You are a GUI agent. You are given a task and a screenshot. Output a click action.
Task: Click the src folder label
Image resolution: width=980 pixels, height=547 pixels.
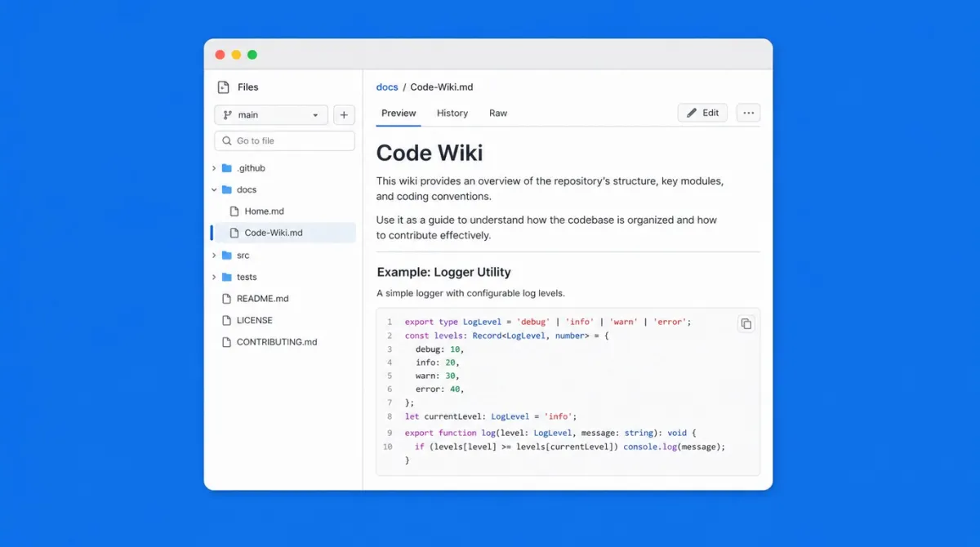[243, 256]
